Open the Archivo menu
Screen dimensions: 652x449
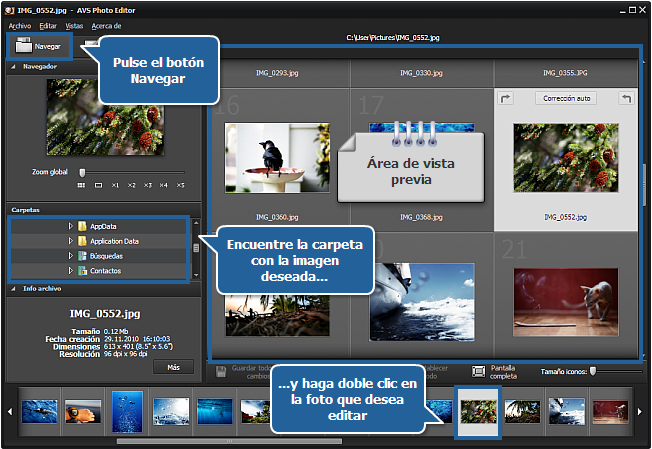tap(20, 25)
